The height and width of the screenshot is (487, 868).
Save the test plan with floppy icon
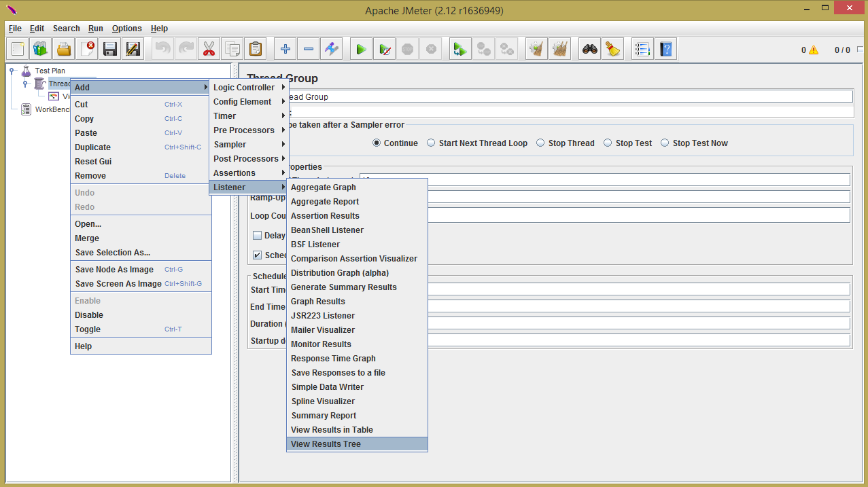(x=110, y=49)
